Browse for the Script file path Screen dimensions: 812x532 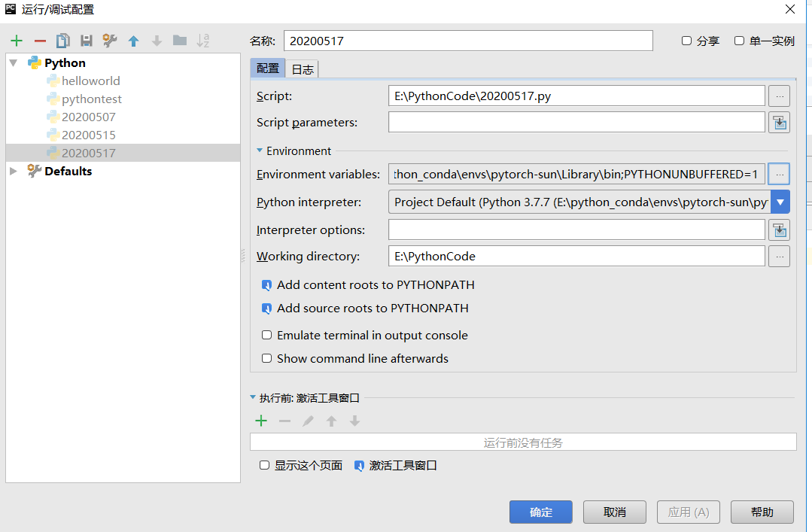click(779, 96)
